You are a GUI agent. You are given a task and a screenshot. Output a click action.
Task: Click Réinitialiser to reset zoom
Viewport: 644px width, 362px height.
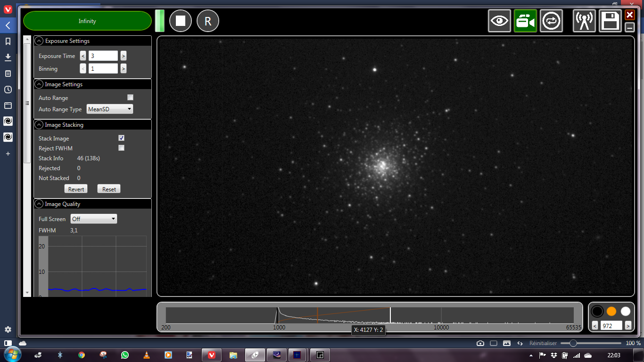(x=543, y=343)
